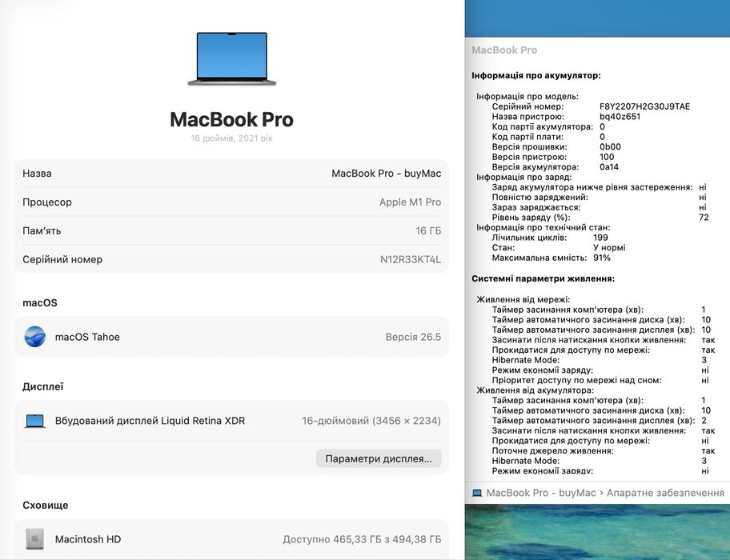
Task: Click Повністю заряджений label
Action: (540, 198)
